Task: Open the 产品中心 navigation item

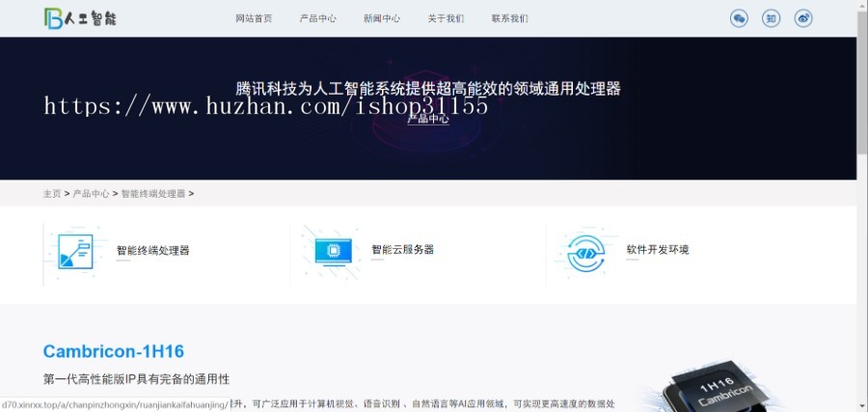Action: (x=317, y=18)
